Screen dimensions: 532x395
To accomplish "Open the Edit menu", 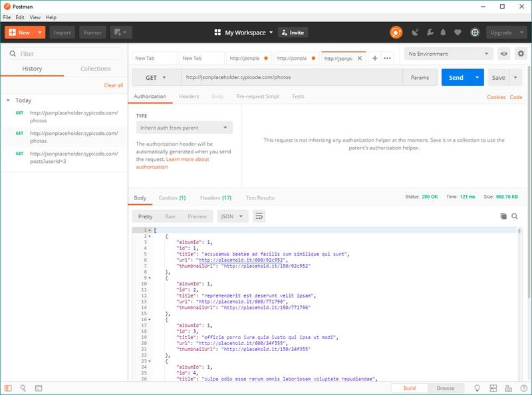I will 20,17.
